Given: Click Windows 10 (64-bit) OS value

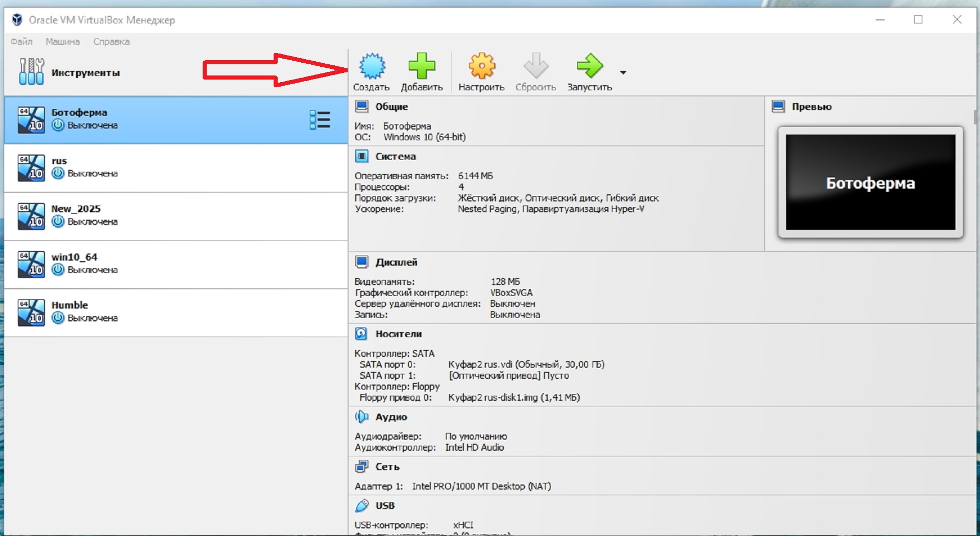Looking at the screenshot, I should tap(425, 137).
